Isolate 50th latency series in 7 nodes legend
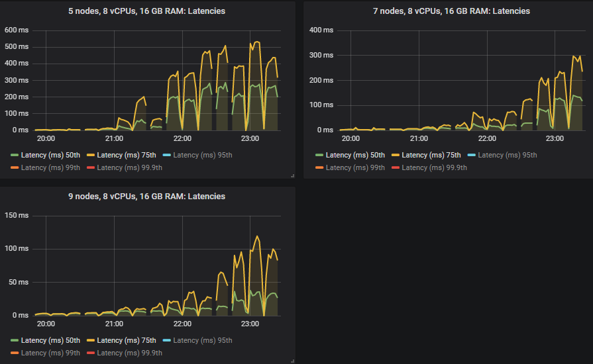The width and height of the screenshot is (593, 364). [x=353, y=155]
